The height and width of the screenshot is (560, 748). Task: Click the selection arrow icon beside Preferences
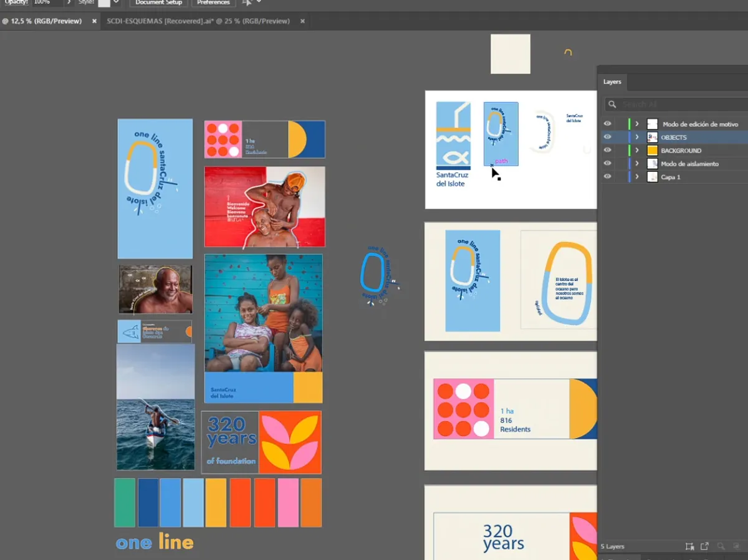coord(247,2)
